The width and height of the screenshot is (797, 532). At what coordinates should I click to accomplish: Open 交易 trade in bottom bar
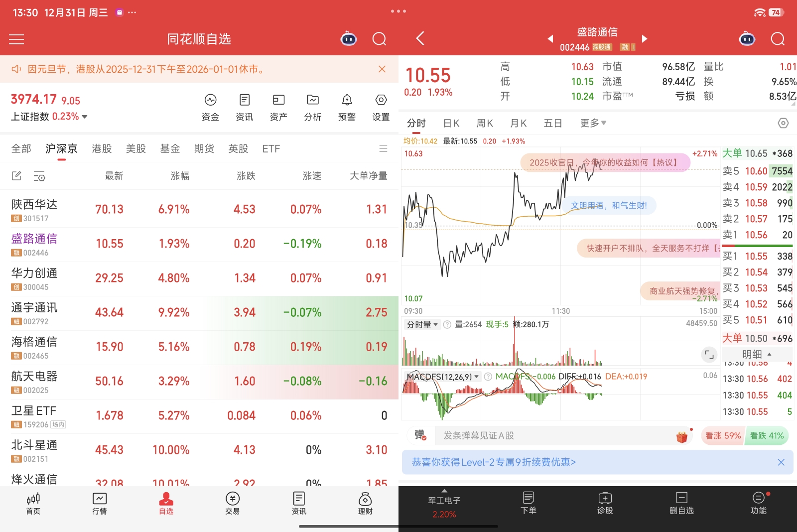233,504
